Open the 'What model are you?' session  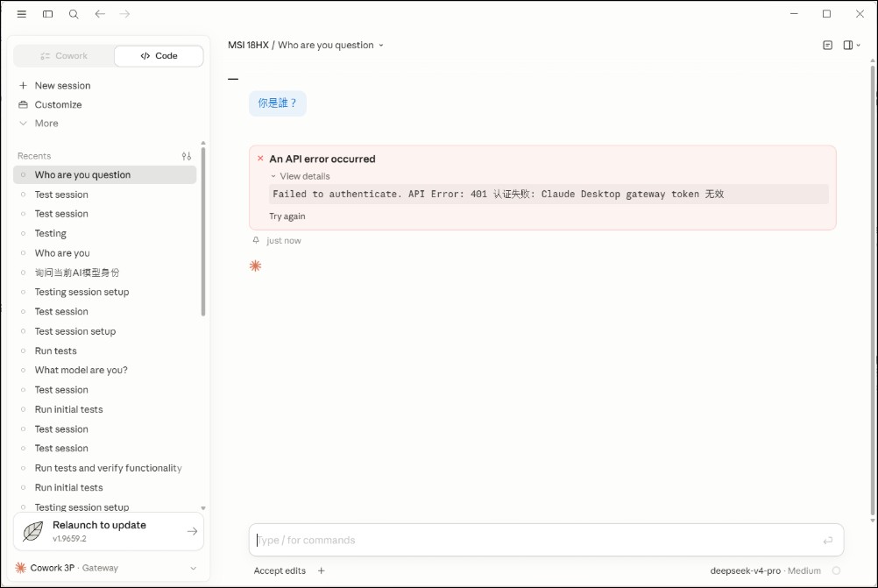click(104, 370)
